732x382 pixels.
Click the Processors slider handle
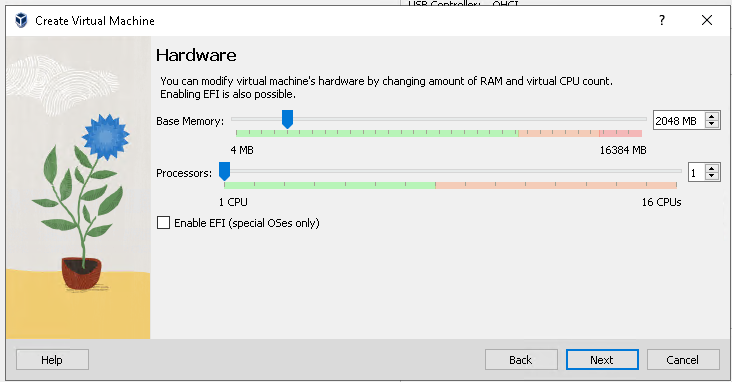225,171
